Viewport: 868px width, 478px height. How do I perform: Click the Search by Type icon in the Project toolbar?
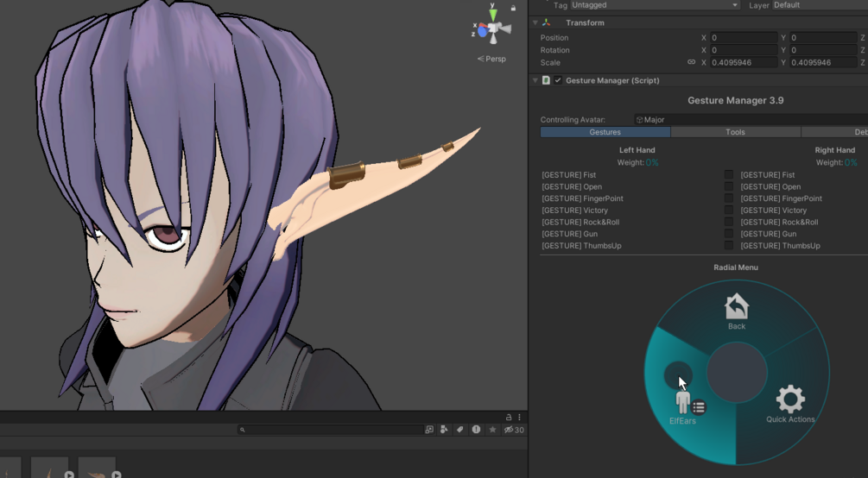pyautogui.click(x=444, y=430)
